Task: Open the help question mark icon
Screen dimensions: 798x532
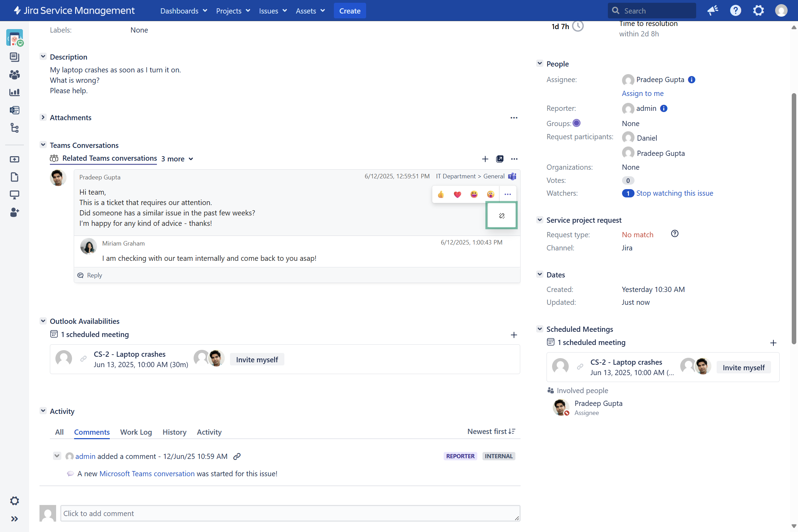Action: tap(735, 11)
